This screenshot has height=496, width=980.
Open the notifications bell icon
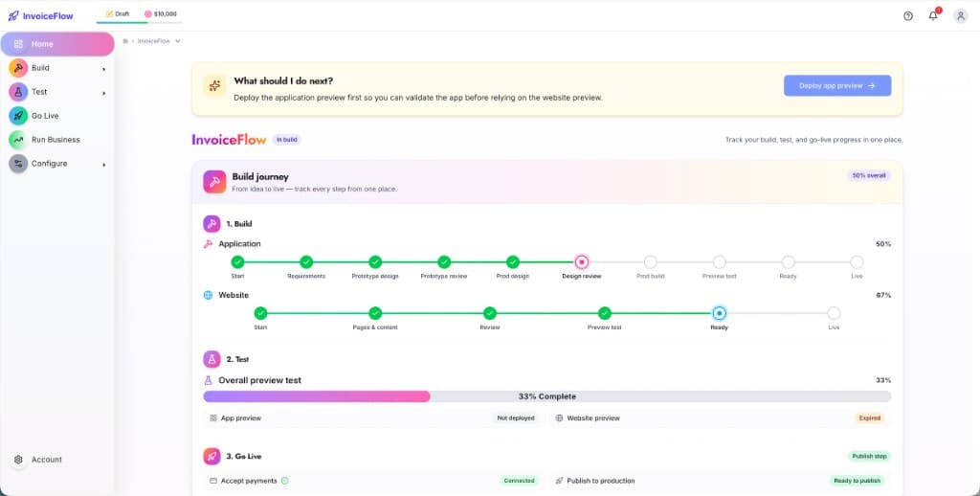click(933, 16)
